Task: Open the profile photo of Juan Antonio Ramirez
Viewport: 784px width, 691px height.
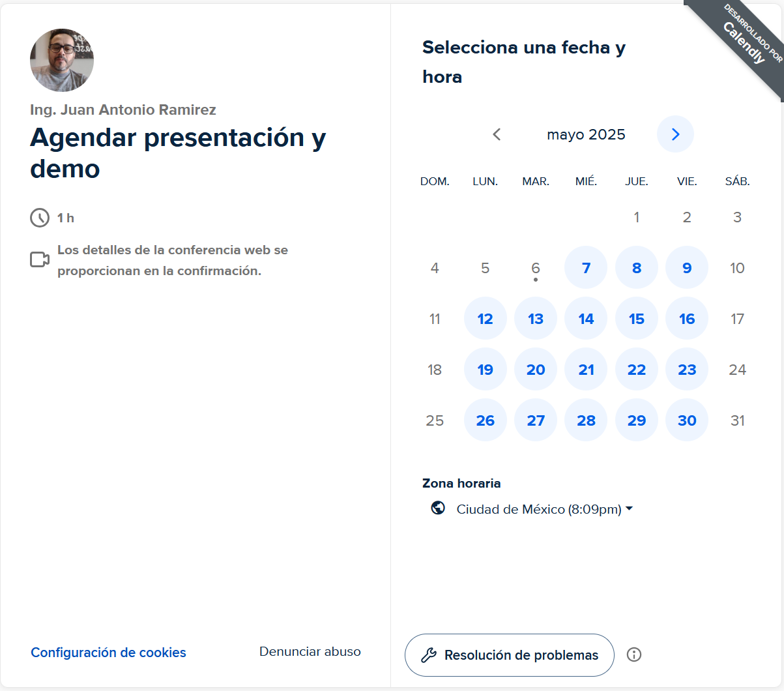Action: (62, 60)
